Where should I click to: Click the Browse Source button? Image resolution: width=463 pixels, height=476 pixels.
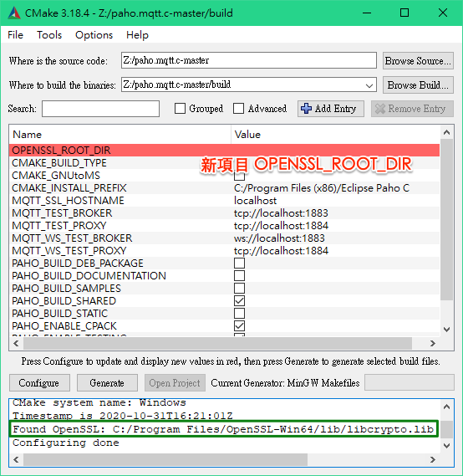click(x=418, y=61)
